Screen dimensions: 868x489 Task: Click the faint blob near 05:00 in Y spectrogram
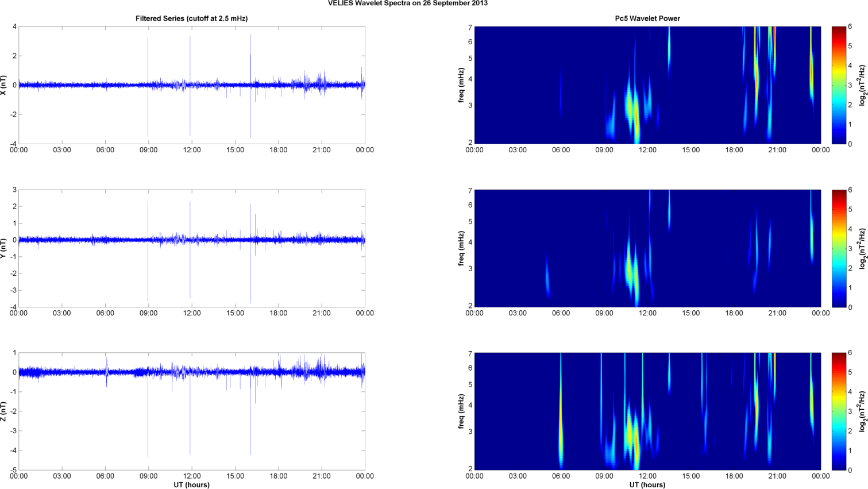pos(547,278)
